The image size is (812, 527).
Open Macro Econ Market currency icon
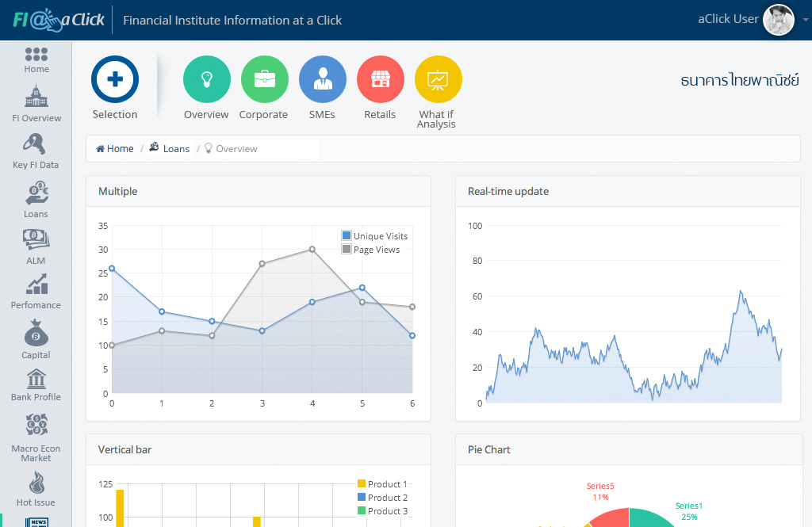coord(36,425)
